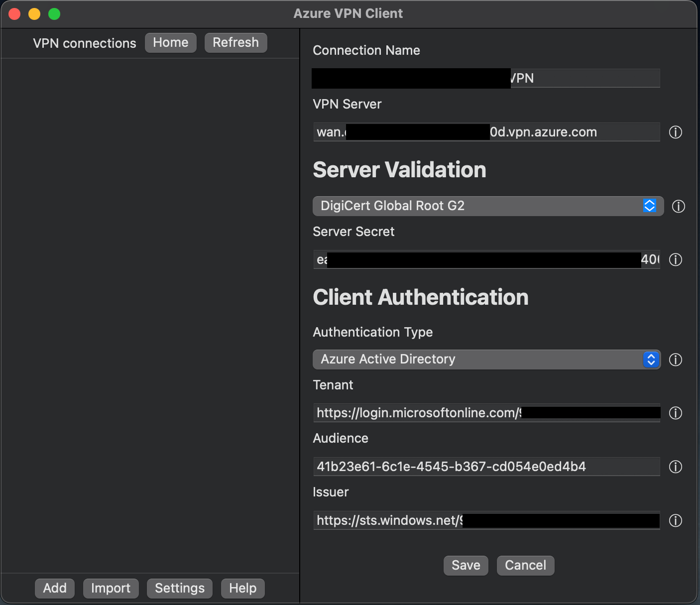
Task: Click info icon next to Audience field
Action: click(x=675, y=467)
